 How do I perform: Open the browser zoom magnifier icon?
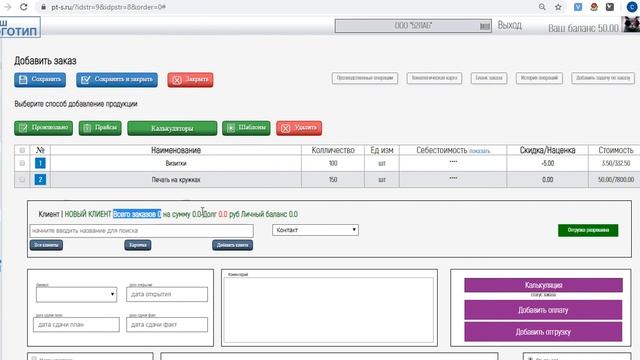coord(542,7)
